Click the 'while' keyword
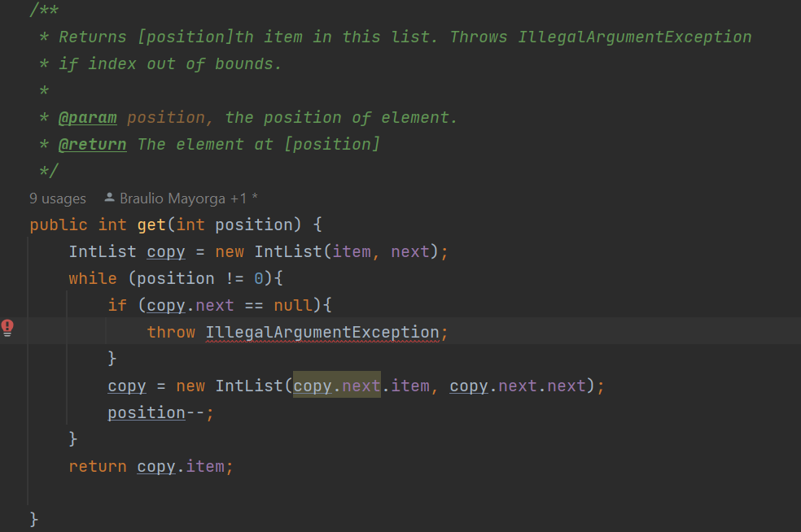801x532 pixels. coord(92,279)
